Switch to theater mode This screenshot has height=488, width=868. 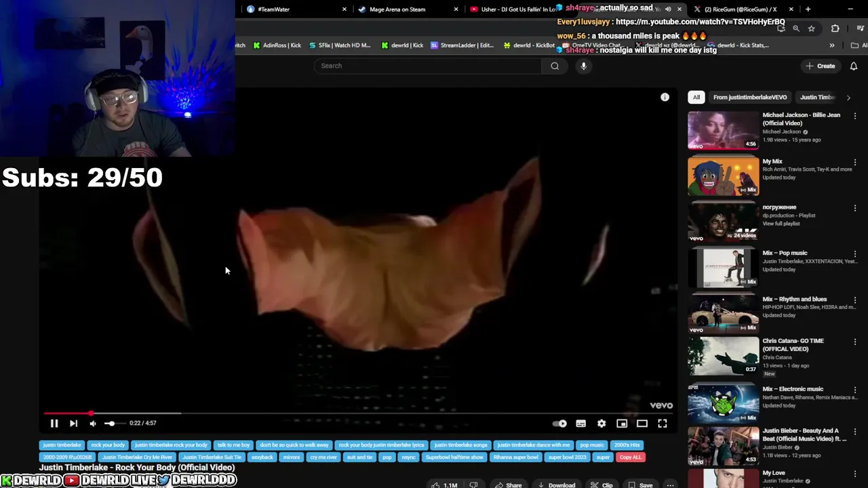[642, 423]
